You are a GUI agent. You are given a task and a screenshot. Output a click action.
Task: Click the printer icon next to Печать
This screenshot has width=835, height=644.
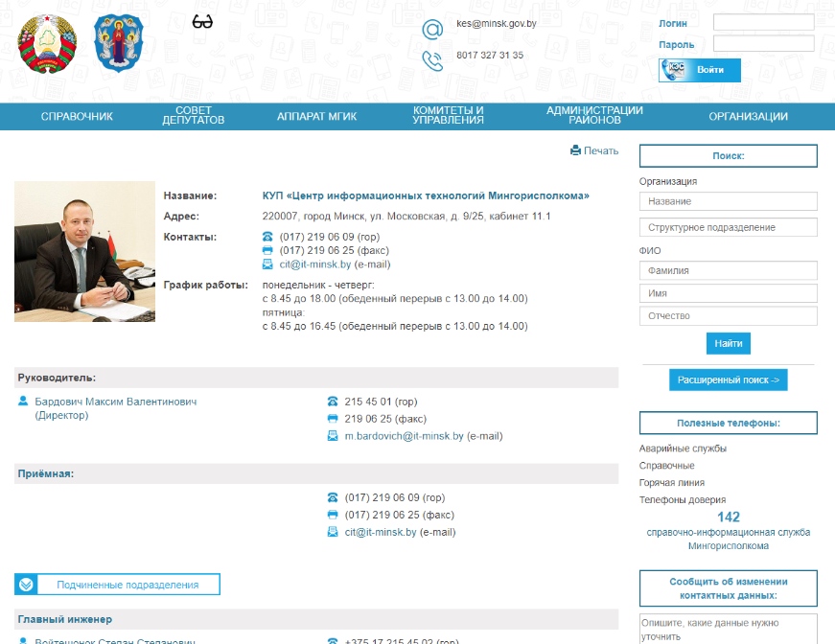pyautogui.click(x=575, y=150)
